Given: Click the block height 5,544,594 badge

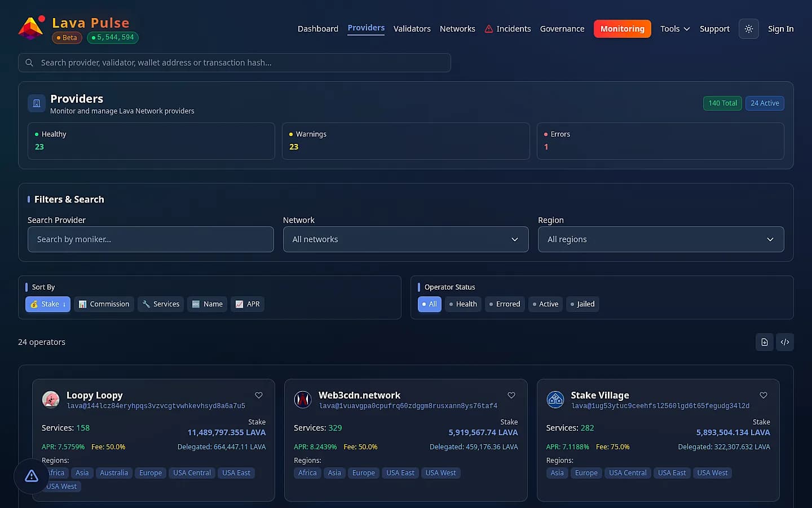Looking at the screenshot, I should [113, 38].
